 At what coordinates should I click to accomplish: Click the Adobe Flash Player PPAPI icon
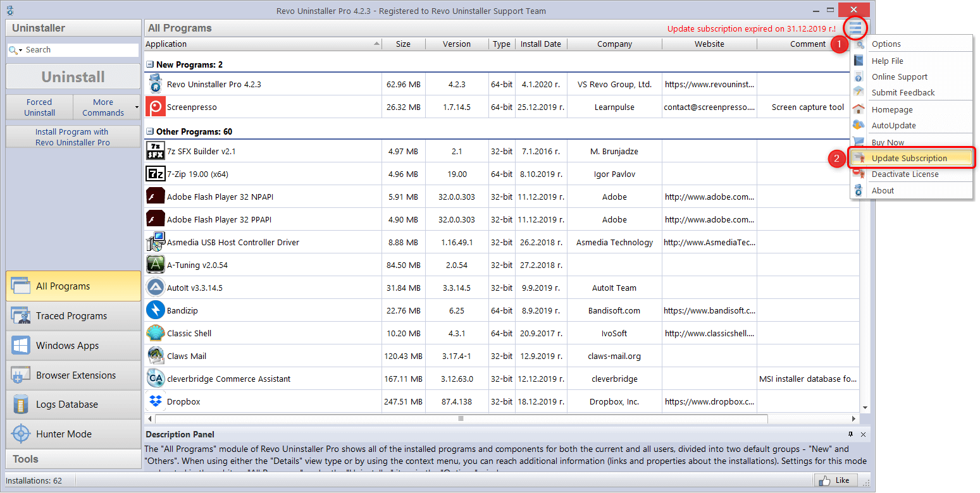[155, 219]
